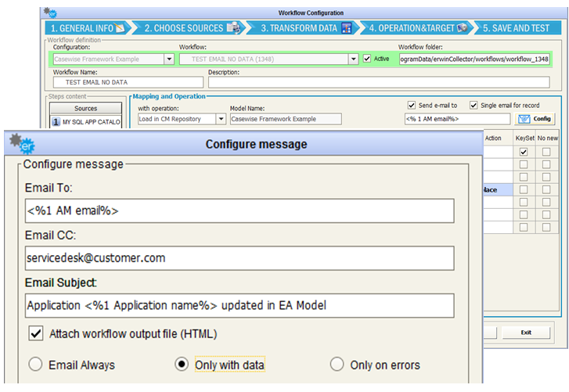Toggle the Single email for record checkbox
The height and width of the screenshot is (392, 569).
(x=474, y=105)
